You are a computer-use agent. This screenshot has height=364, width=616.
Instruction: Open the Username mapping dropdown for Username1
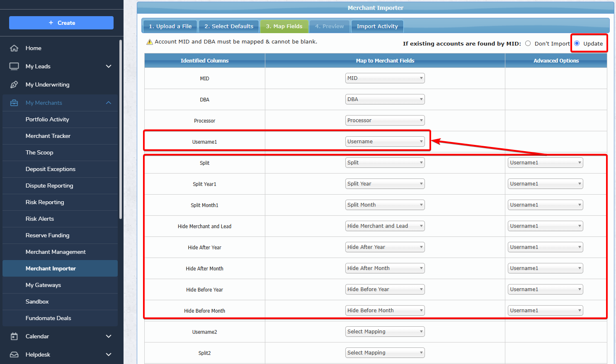pos(385,142)
